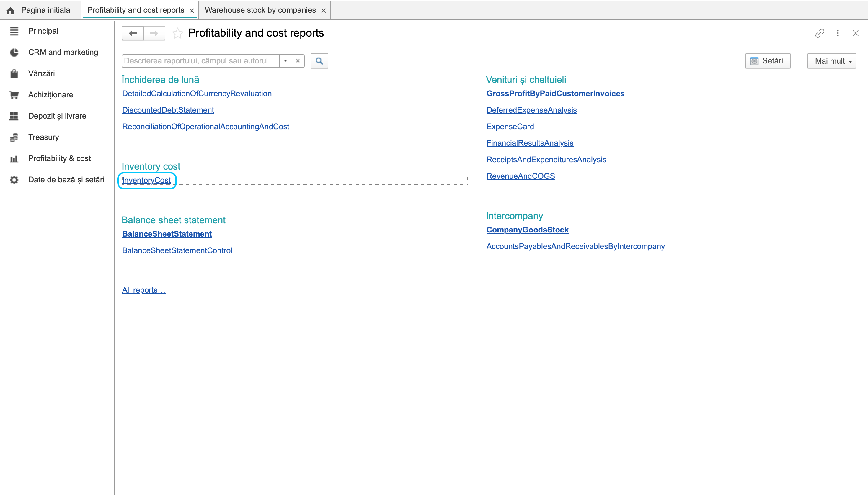The image size is (868, 495).
Task: Expand the Mai mult dropdown
Action: coord(832,61)
